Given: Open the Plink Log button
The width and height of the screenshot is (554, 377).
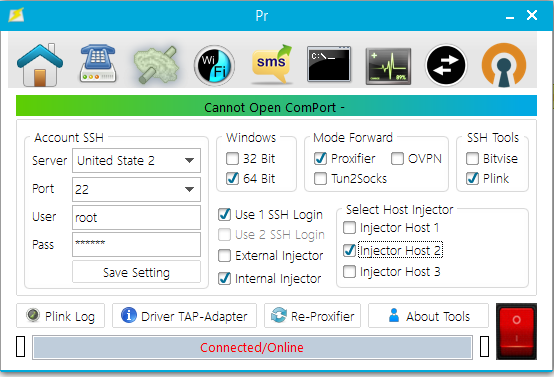Looking at the screenshot, I should [x=60, y=316].
